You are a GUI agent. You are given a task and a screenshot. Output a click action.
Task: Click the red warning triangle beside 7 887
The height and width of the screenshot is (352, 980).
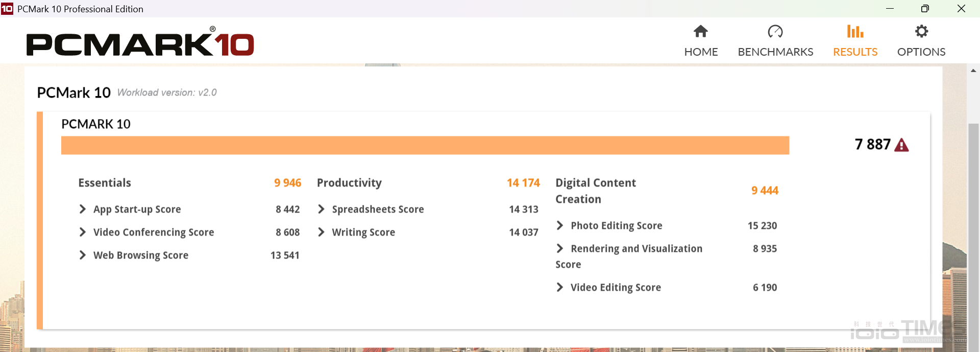[x=902, y=145]
